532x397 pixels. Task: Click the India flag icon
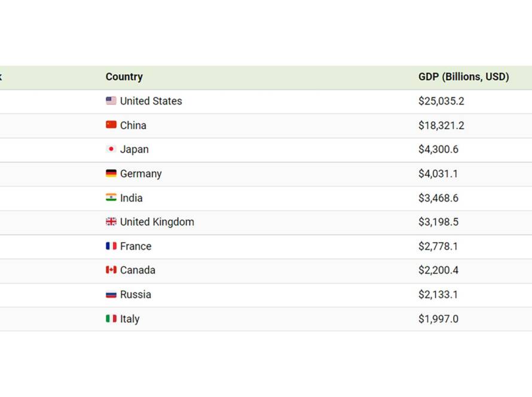coord(111,197)
